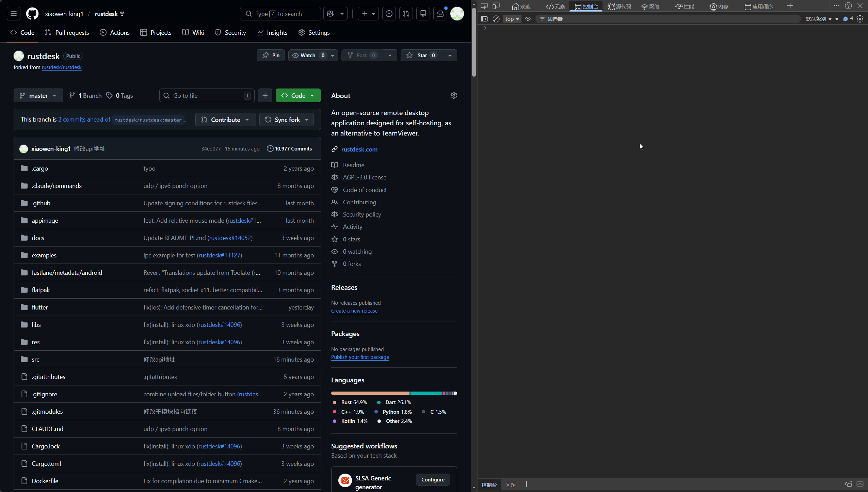The width and height of the screenshot is (868, 492).
Task: Open the GitHub Copilot icon in header
Action: click(330, 14)
